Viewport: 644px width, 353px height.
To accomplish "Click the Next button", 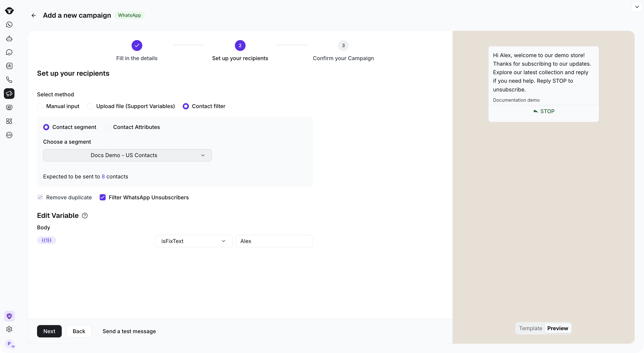I will [49, 331].
